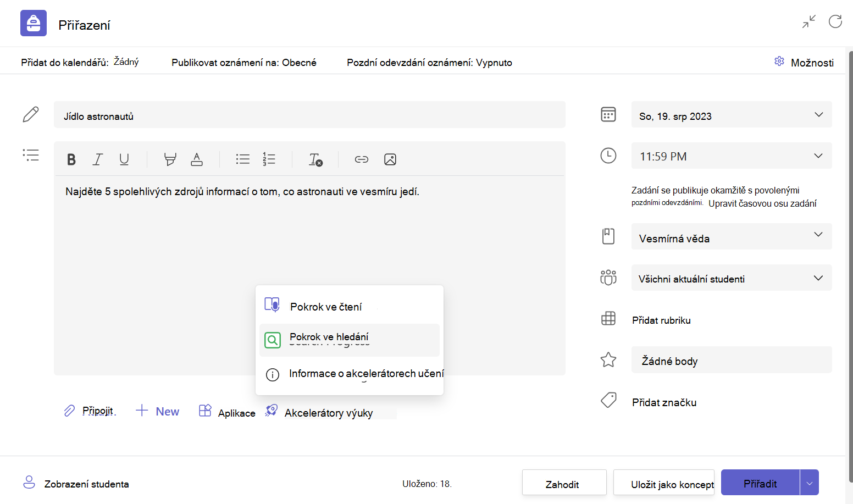Open the 11:59 PM time dropdown
Image resolution: width=853 pixels, height=504 pixels.
click(732, 156)
